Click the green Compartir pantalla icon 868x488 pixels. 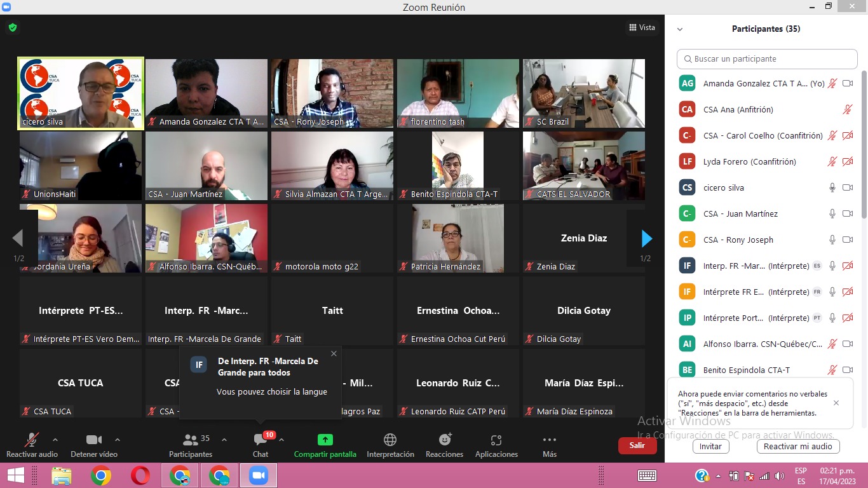click(325, 440)
